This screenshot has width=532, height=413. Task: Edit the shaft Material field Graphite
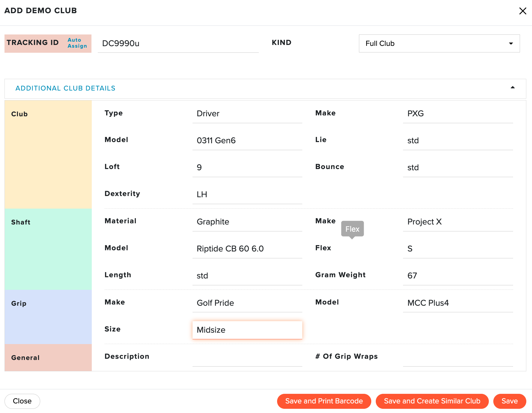pos(247,222)
